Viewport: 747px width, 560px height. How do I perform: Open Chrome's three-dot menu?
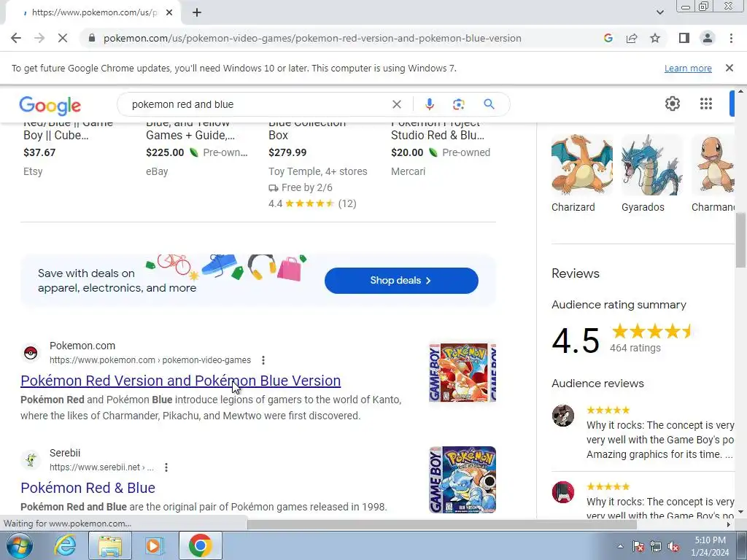(731, 38)
